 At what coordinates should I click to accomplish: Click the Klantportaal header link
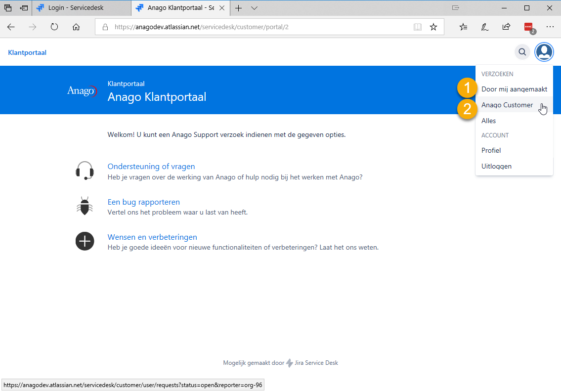pyautogui.click(x=27, y=52)
